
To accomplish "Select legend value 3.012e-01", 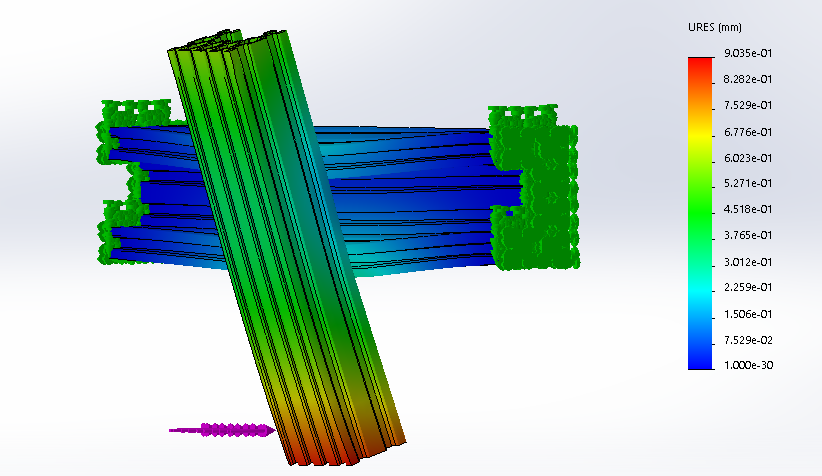I will (748, 262).
